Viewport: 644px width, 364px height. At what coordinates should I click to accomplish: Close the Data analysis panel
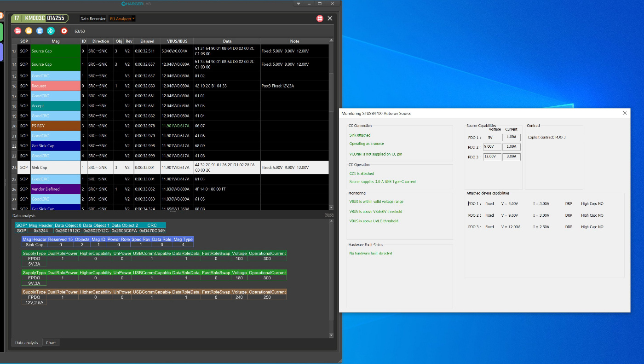(x=331, y=215)
